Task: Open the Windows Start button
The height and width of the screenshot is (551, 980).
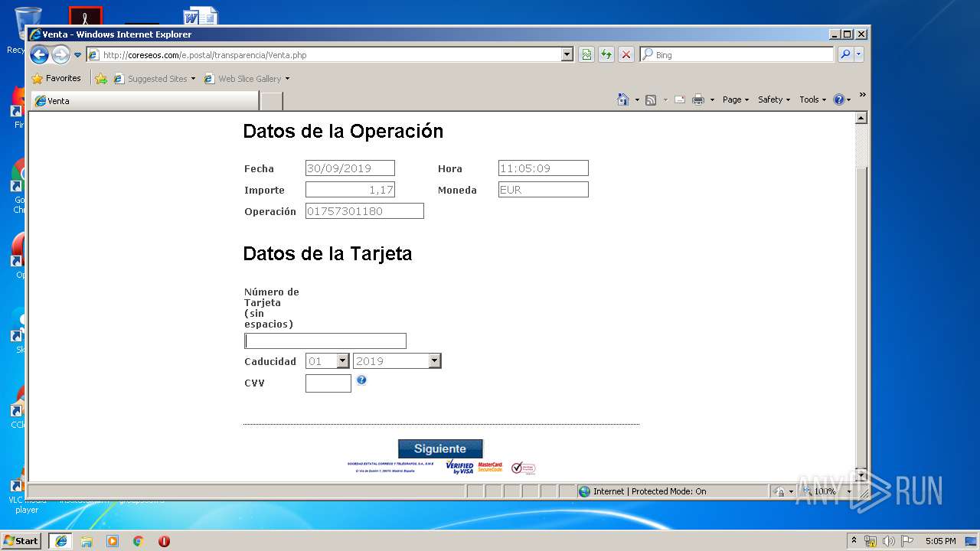Action: [21, 540]
